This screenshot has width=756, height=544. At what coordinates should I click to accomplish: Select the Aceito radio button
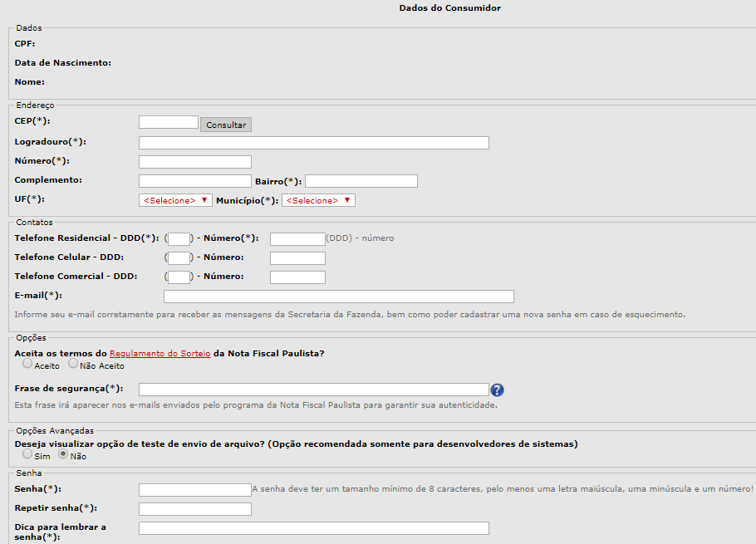click(28, 364)
